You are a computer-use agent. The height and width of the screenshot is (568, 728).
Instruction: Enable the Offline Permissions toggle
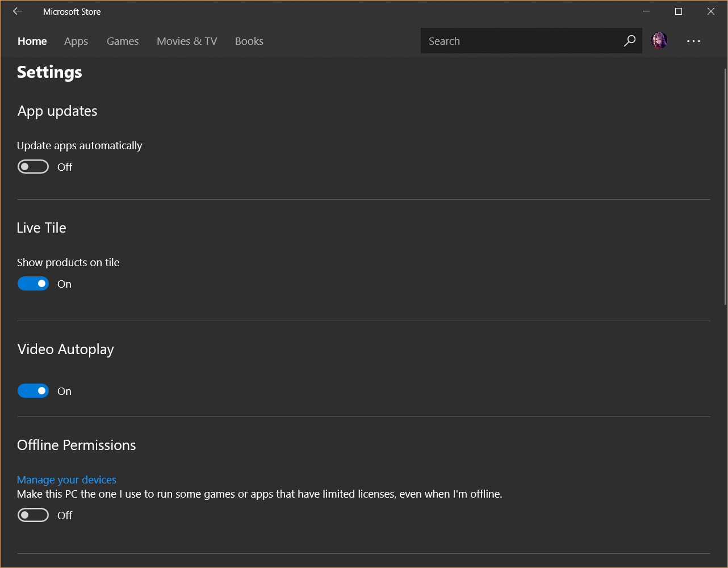pyautogui.click(x=33, y=515)
